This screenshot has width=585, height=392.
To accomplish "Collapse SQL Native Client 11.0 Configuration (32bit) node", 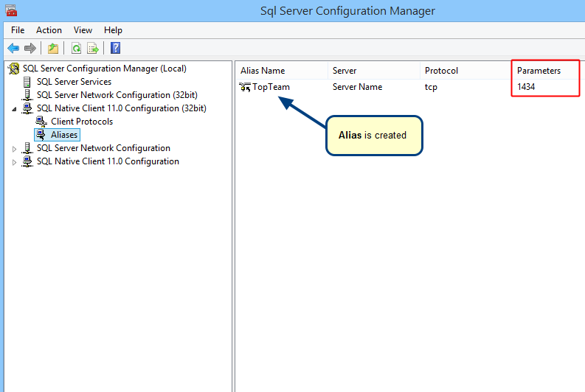I will [15, 108].
